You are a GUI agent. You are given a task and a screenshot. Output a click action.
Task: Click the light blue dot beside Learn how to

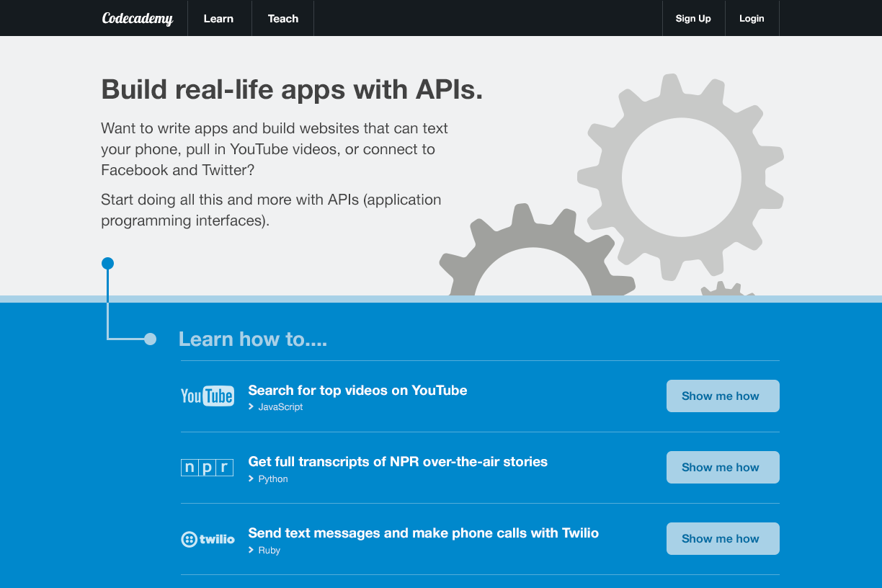[150, 339]
